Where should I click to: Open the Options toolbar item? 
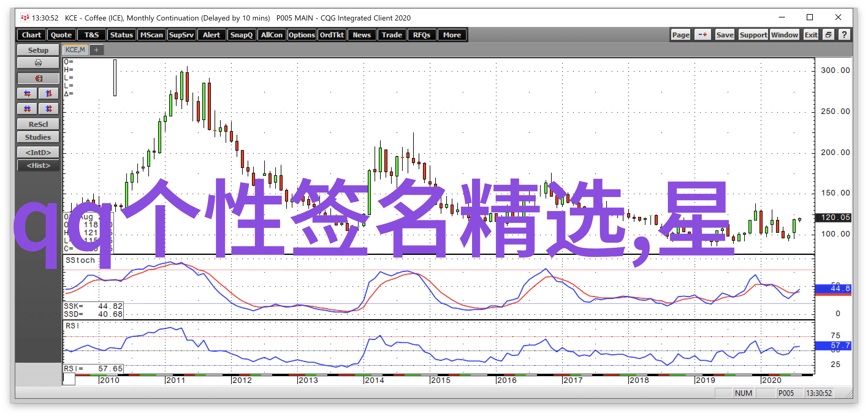tap(302, 35)
